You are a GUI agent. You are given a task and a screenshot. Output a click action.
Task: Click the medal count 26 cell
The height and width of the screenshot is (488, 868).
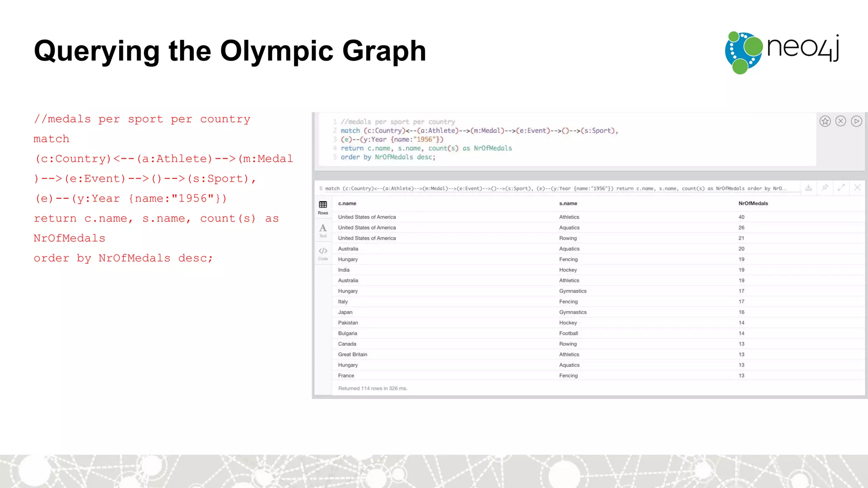[741, 227]
